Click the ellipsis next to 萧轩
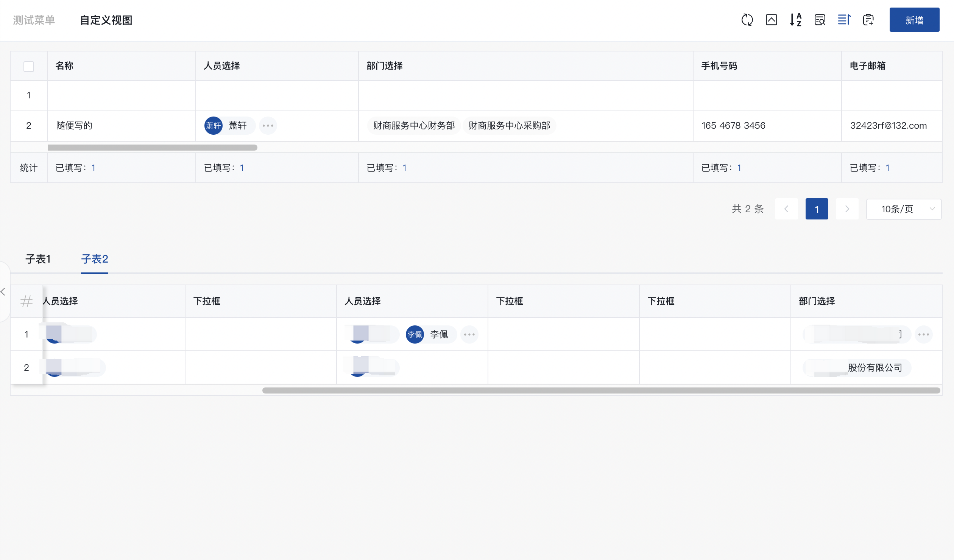 pyautogui.click(x=268, y=126)
